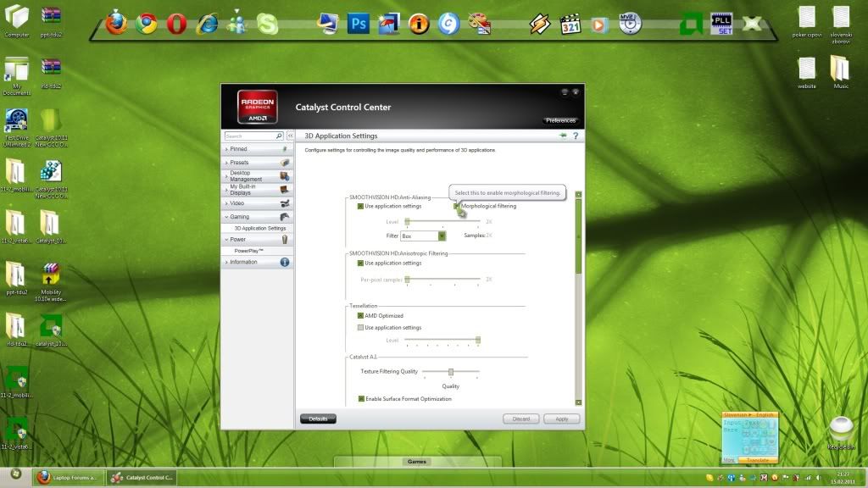The height and width of the screenshot is (488, 868).
Task: Open the Games tab at bottom
Action: [417, 462]
